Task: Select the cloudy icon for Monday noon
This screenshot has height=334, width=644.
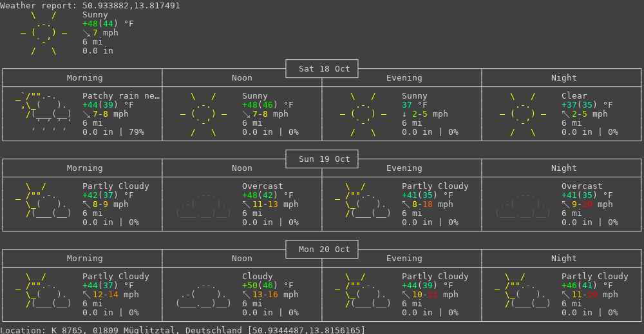Action: (x=204, y=295)
